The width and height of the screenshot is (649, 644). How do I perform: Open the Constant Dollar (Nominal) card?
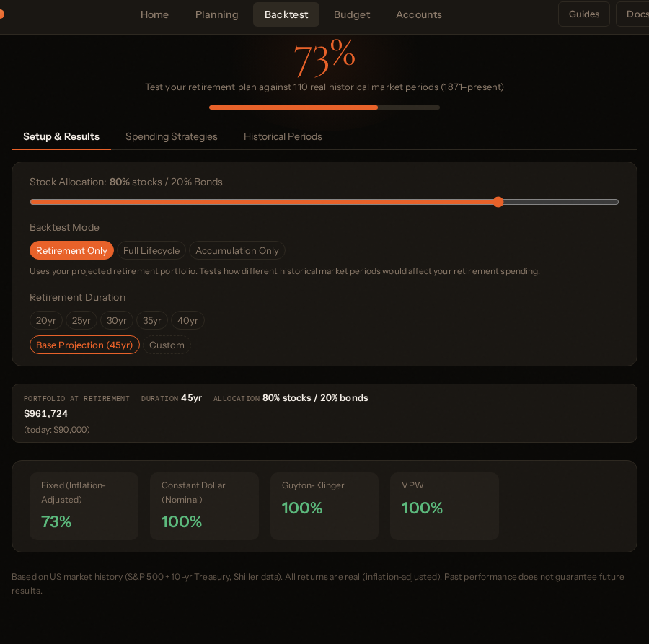pyautogui.click(x=205, y=506)
